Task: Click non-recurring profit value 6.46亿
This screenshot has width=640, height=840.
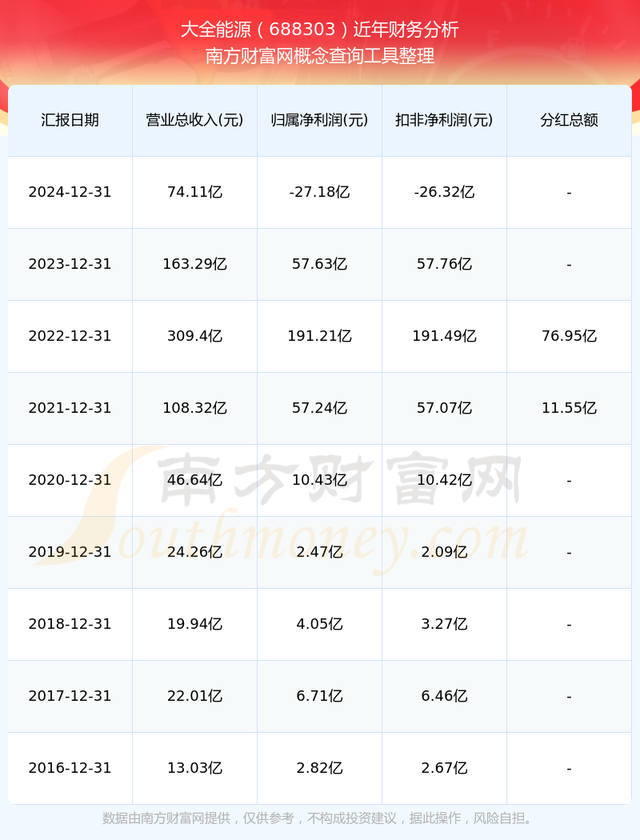Action: click(445, 696)
